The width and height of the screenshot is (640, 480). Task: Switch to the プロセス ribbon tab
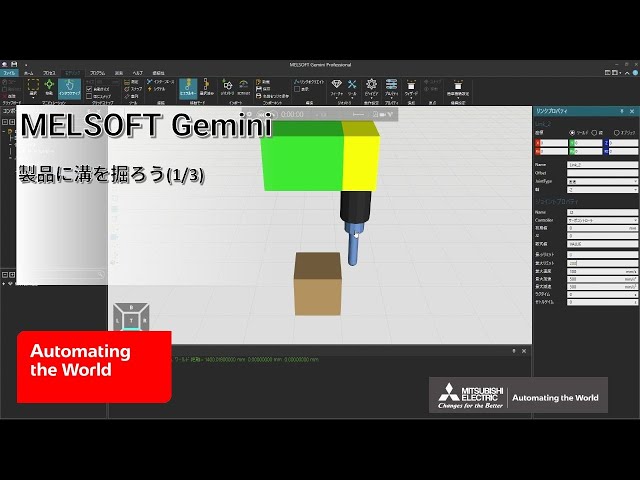(49, 73)
